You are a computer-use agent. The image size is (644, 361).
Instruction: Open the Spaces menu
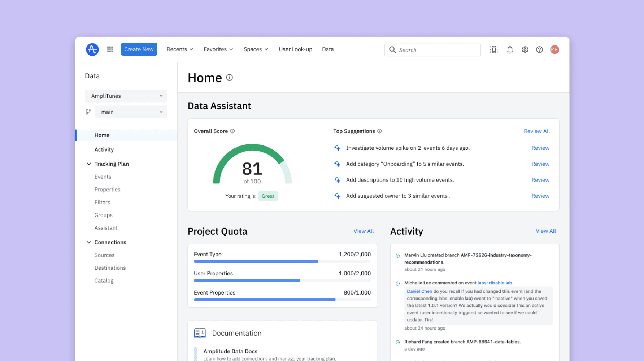point(255,49)
